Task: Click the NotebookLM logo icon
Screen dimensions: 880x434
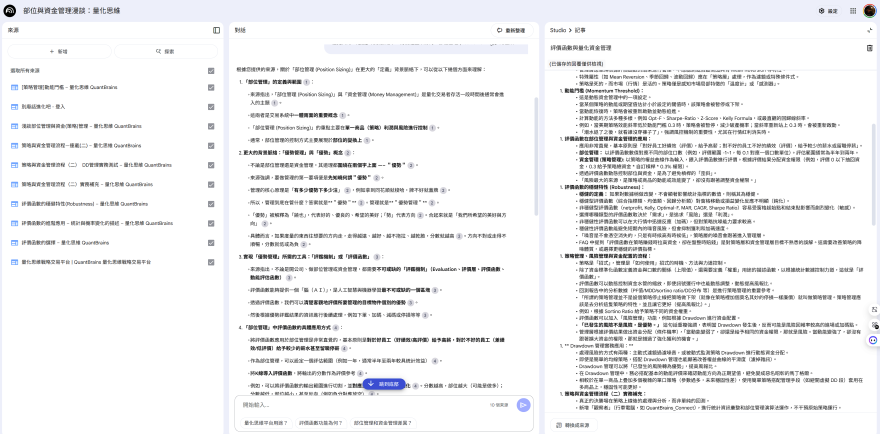Action: tap(12, 10)
